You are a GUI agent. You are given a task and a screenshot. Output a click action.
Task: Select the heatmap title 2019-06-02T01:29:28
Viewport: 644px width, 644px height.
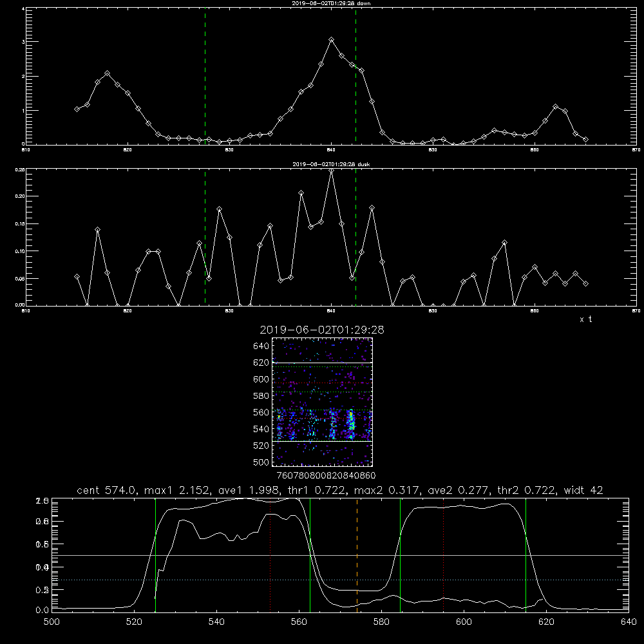[322, 330]
